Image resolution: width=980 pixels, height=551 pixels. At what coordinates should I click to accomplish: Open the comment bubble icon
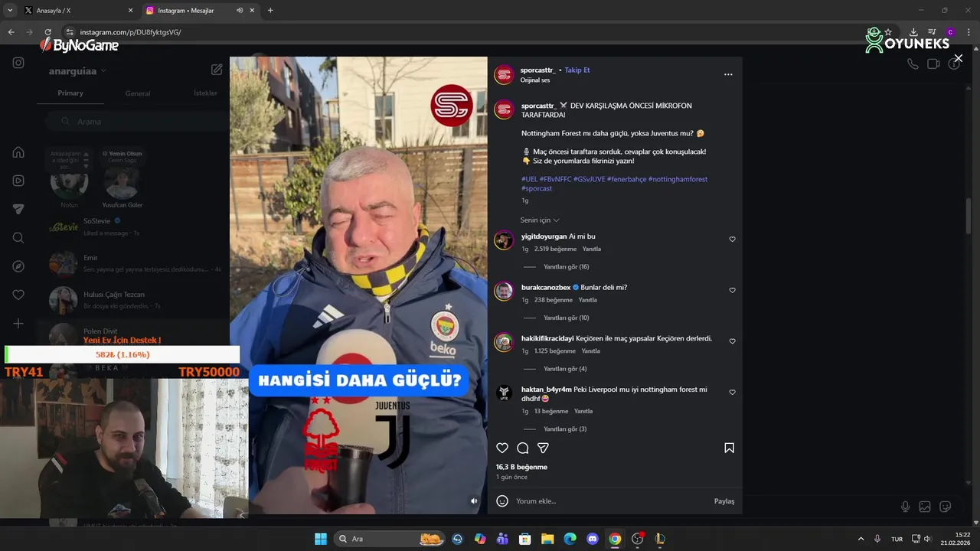click(523, 448)
